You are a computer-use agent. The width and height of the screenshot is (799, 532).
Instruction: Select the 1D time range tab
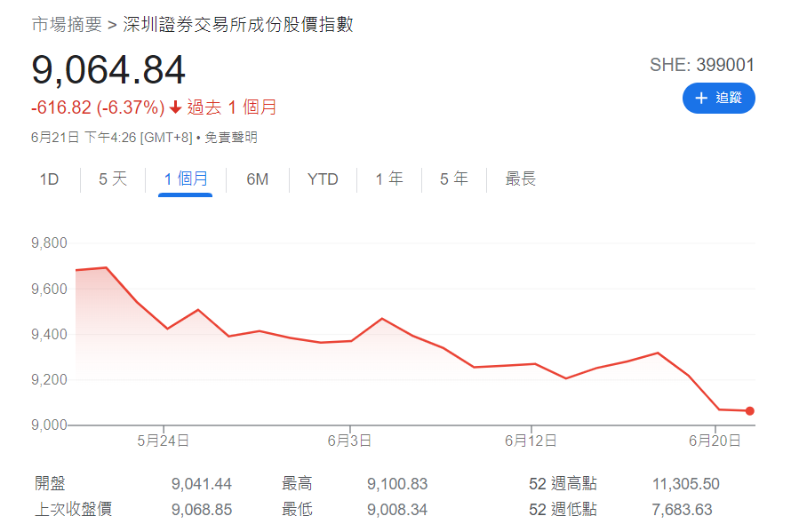click(x=49, y=179)
